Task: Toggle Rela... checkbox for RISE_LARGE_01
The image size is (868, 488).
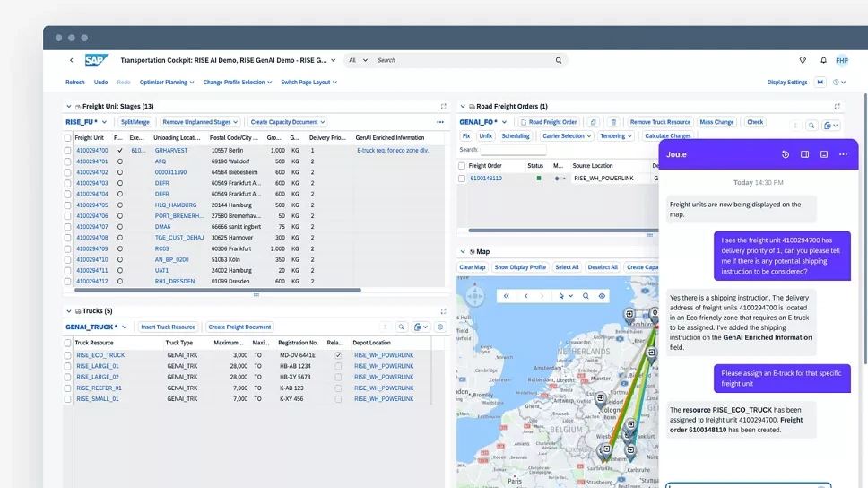Action: tap(338, 366)
